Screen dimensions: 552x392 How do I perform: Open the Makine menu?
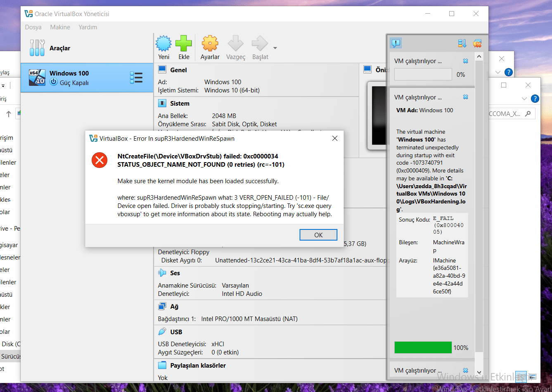[60, 27]
